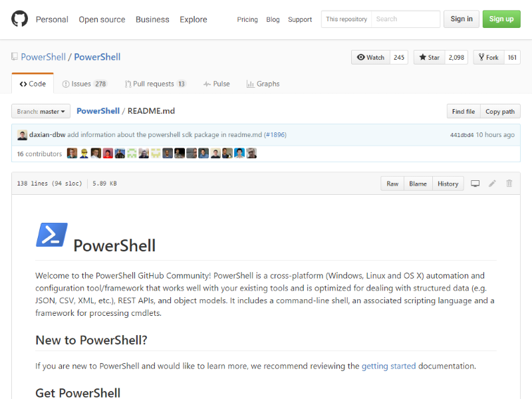Viewport: 532px width, 399px height.
Task: Open the 'This repository' search scope selector
Action: 346,19
